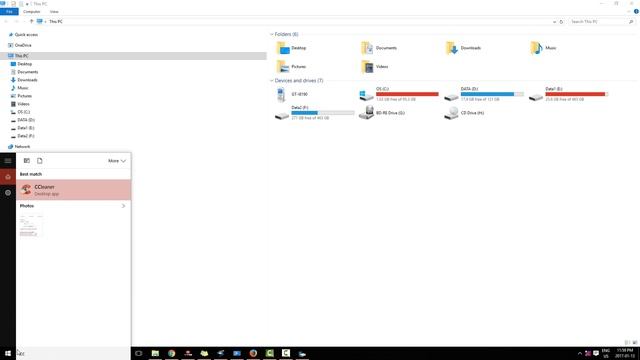Select the CD Drive (H:)

[x=464, y=113]
